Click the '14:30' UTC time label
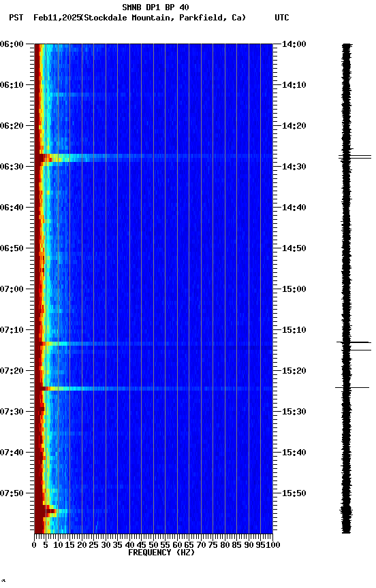The image size is (376, 588). point(294,167)
